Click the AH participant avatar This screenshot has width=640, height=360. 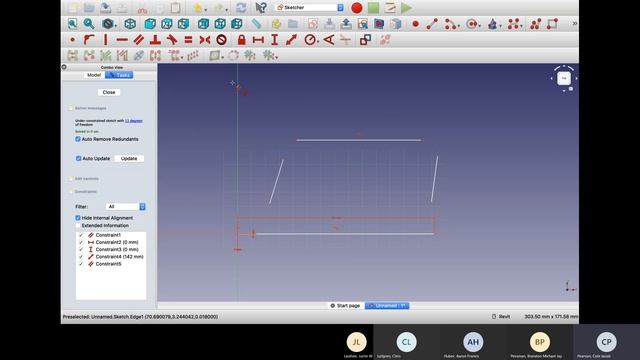[x=473, y=342]
